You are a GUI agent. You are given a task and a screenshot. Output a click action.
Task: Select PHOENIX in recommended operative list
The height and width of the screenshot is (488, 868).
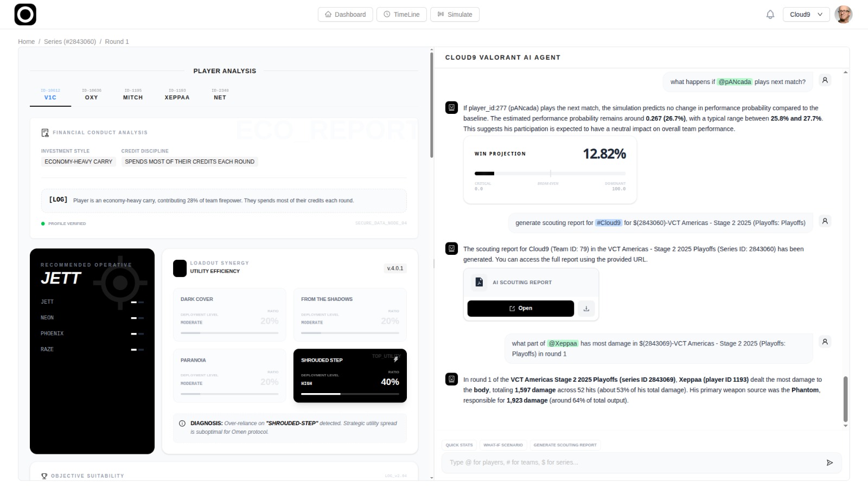92,333
